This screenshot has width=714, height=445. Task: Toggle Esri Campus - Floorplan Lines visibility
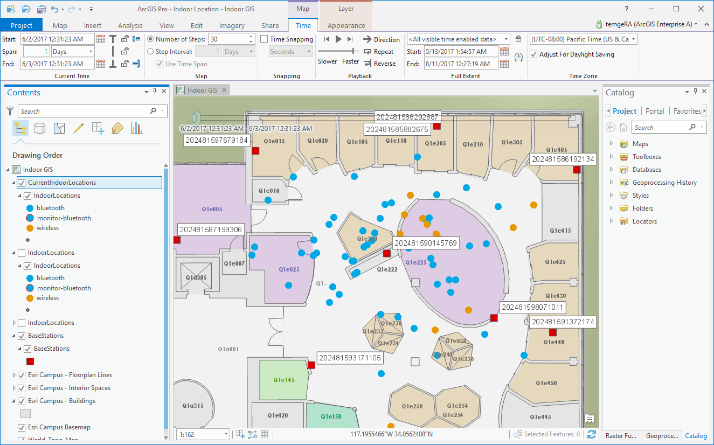pos(21,375)
